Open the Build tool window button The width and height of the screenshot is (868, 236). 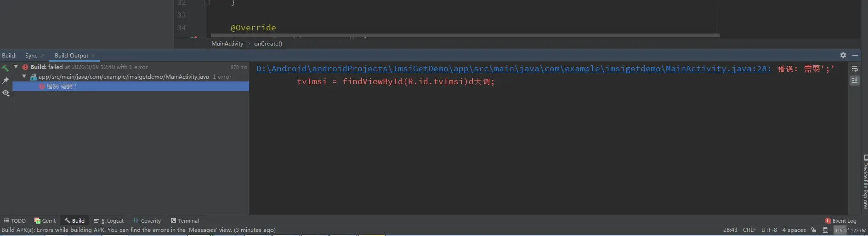coord(74,221)
